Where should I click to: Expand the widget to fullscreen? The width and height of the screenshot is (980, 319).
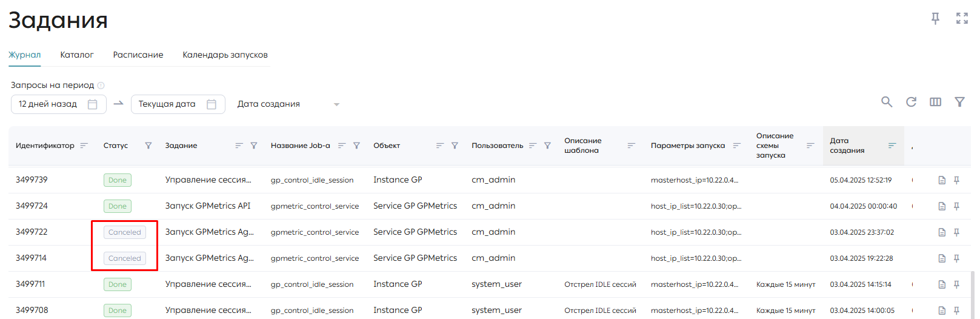coord(962,18)
